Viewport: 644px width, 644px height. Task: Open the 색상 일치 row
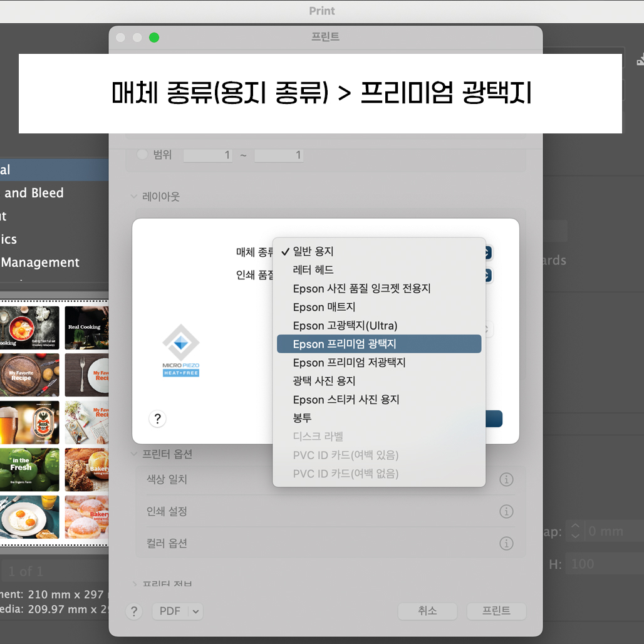[330, 479]
